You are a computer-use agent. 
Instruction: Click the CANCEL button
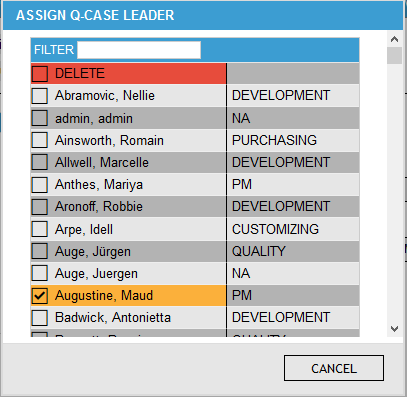pos(334,368)
